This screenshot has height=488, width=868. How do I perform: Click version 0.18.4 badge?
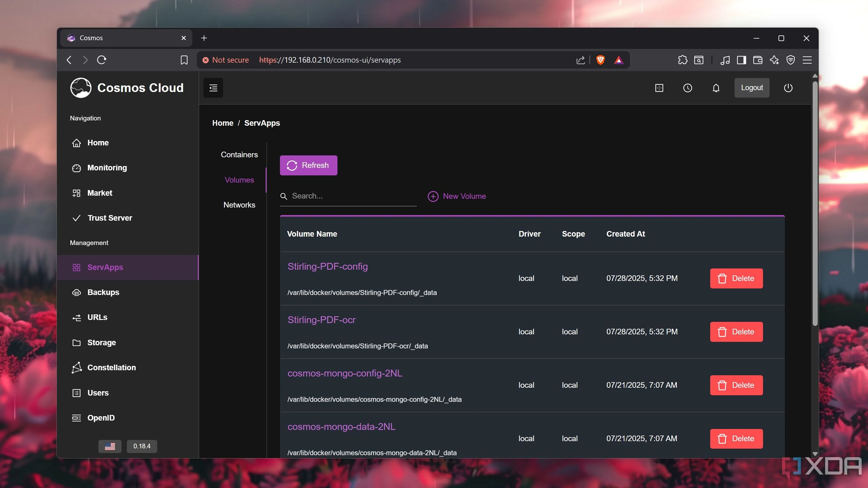coord(142,446)
